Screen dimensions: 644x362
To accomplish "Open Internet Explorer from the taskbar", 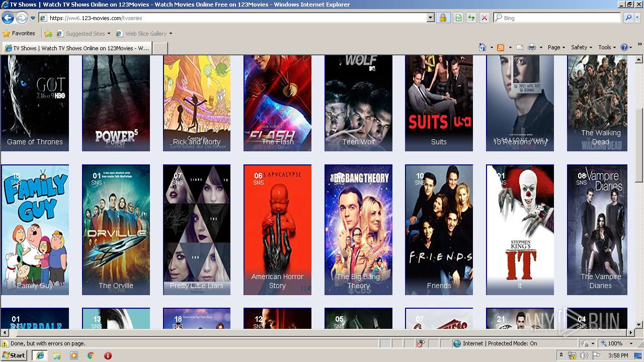I will point(40,355).
